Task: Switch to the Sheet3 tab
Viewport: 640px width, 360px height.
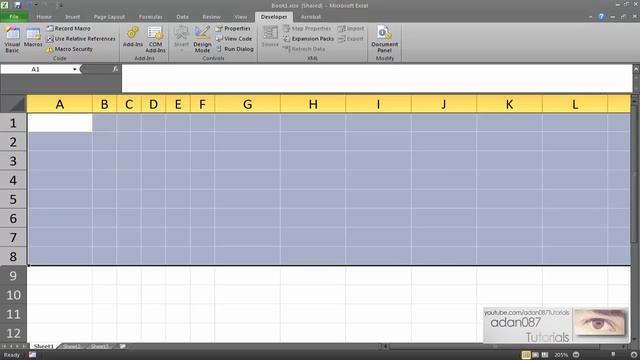Action: [x=100, y=346]
